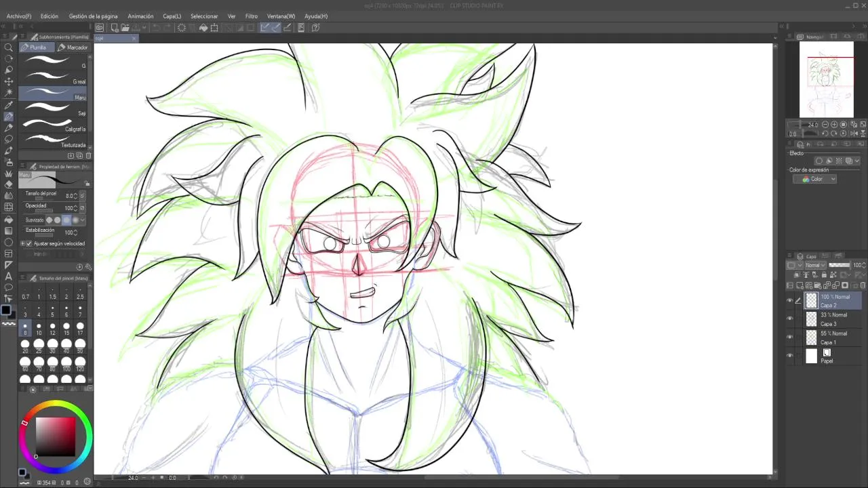Screen dimensions: 868x488
Task: Toggle Snap to special ruler button
Action: click(276, 28)
